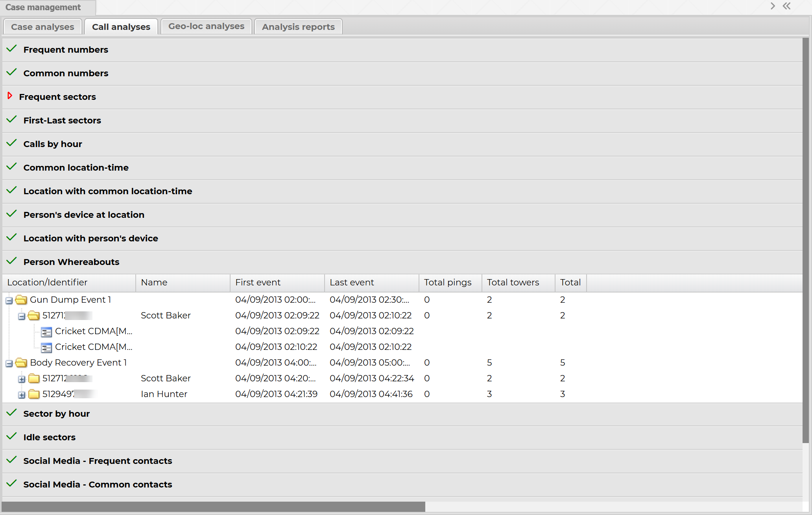This screenshot has height=515, width=812.
Task: Click the green checkmark beside Calls by hour
Action: click(x=12, y=143)
